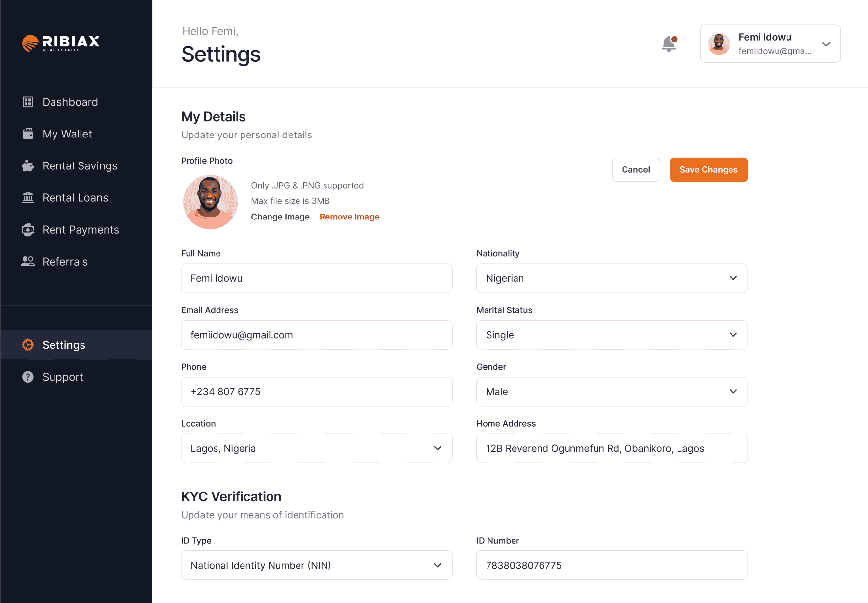Expand the ID Type dropdown
Image resolution: width=868 pixels, height=603 pixels.
317,565
